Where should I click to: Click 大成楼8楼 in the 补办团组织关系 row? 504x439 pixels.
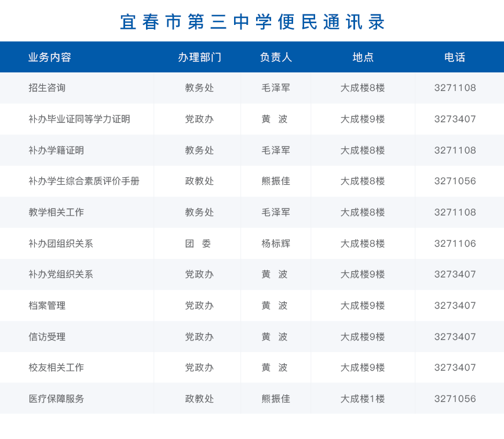363,243
